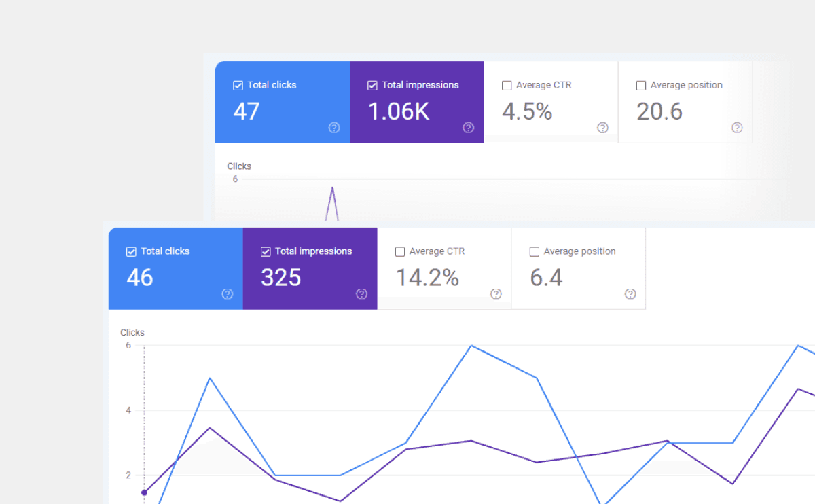Select the 4.5% average CTR value

(527, 111)
